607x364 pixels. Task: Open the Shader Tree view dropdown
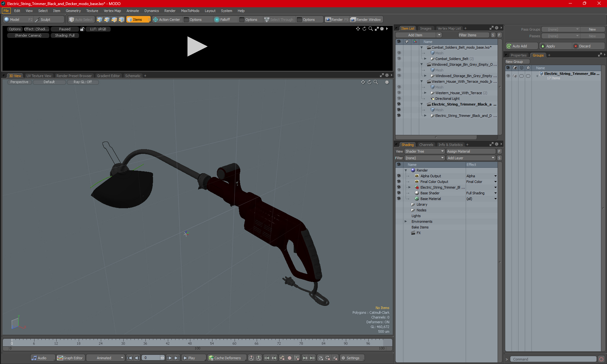click(425, 151)
